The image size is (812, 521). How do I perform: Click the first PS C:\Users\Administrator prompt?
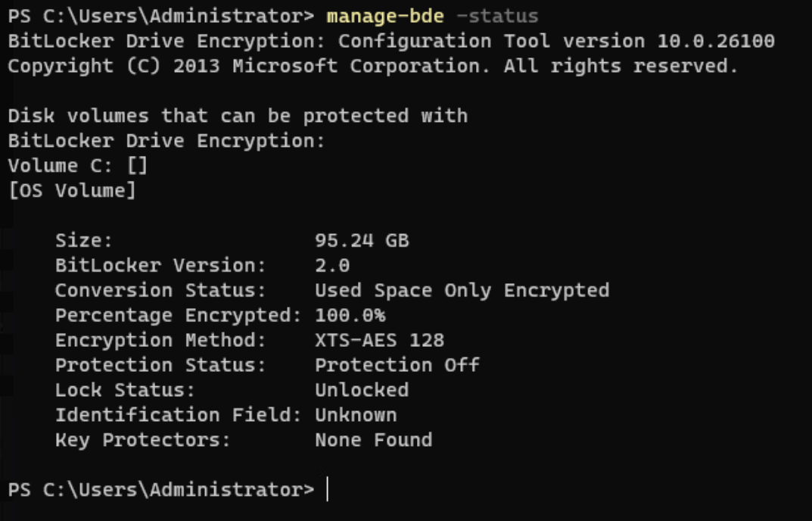pyautogui.click(x=160, y=15)
